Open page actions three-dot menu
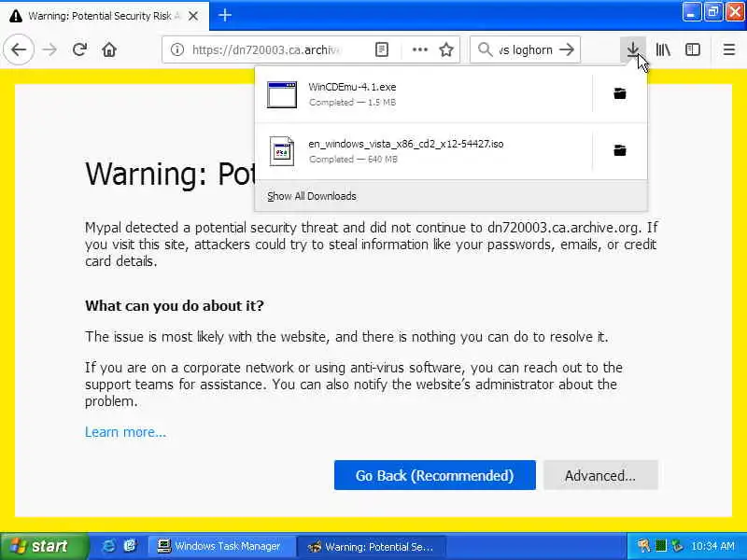747x560 pixels. 419,49
